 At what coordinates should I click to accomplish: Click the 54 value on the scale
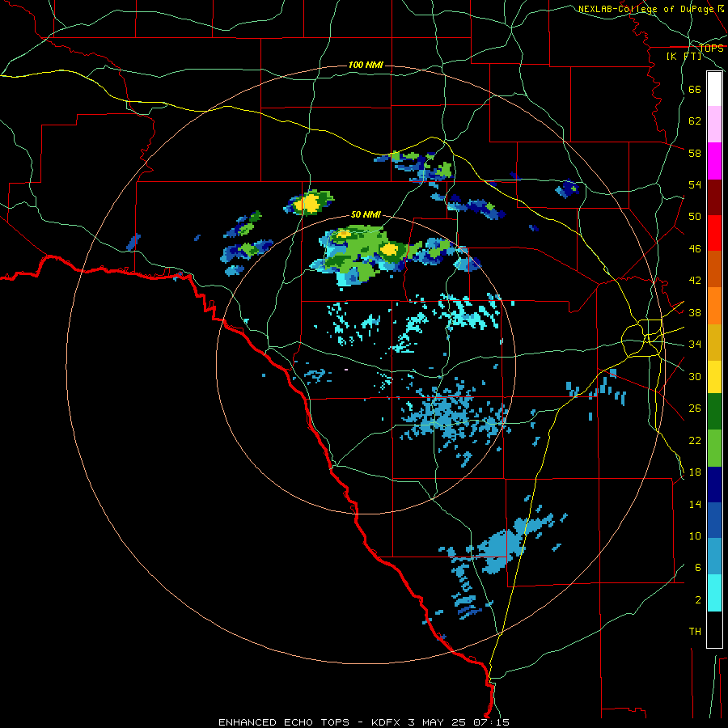[x=695, y=184]
